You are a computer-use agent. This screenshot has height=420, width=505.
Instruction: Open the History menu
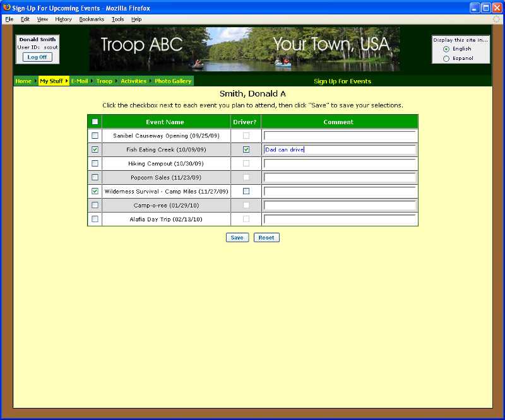tap(64, 20)
